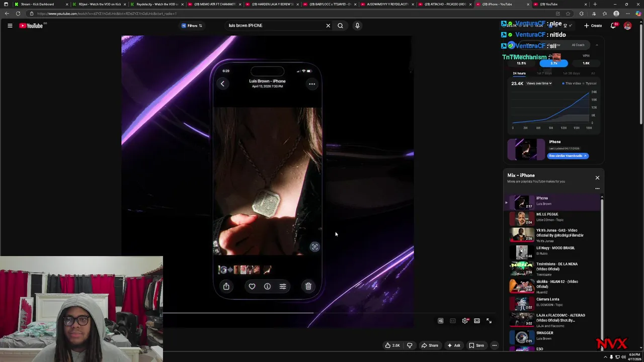Save the video to a playlist

tap(476, 345)
